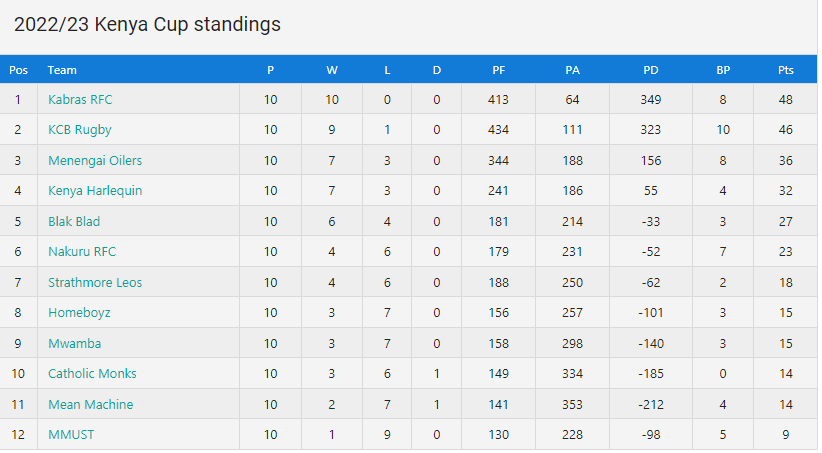Open the Menengai Oilers team page

click(95, 160)
